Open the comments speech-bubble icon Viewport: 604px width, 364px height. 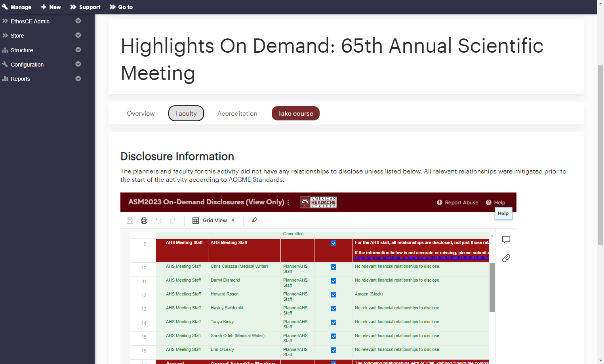pos(506,240)
